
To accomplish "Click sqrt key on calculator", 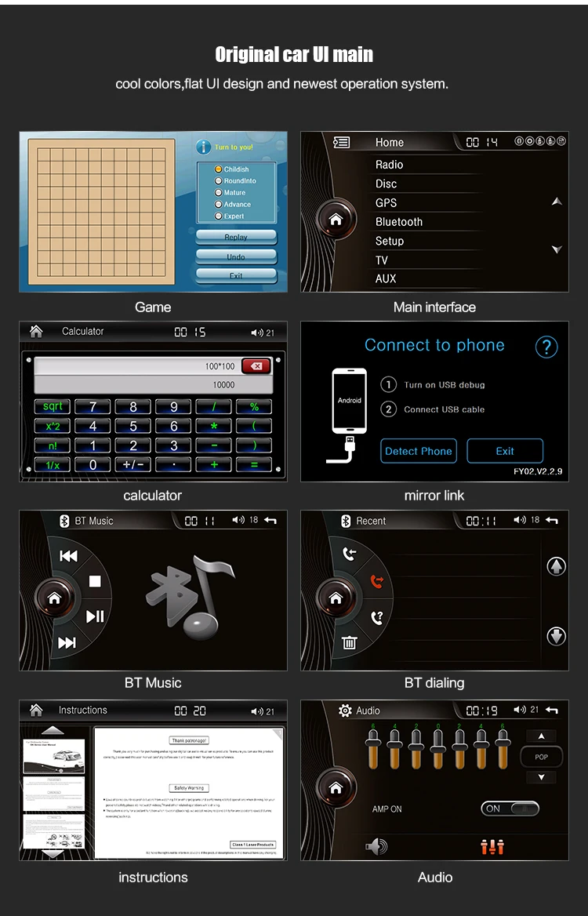I will pos(53,406).
